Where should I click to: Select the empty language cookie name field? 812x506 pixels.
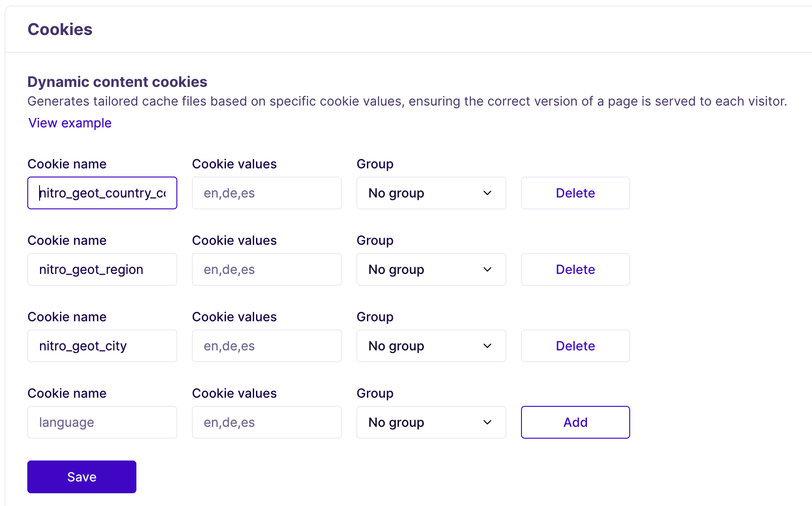tap(102, 422)
